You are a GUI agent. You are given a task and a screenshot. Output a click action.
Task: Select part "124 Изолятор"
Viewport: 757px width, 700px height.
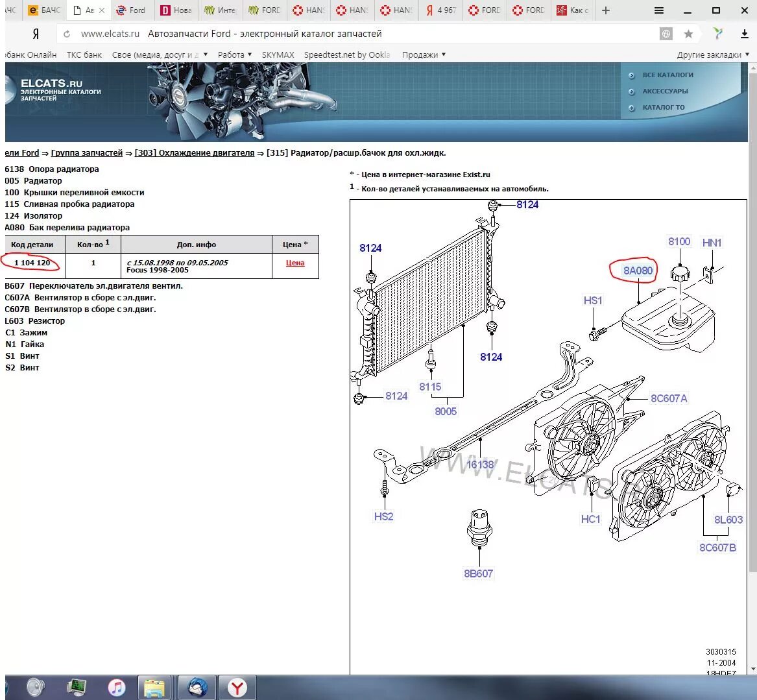[33, 216]
